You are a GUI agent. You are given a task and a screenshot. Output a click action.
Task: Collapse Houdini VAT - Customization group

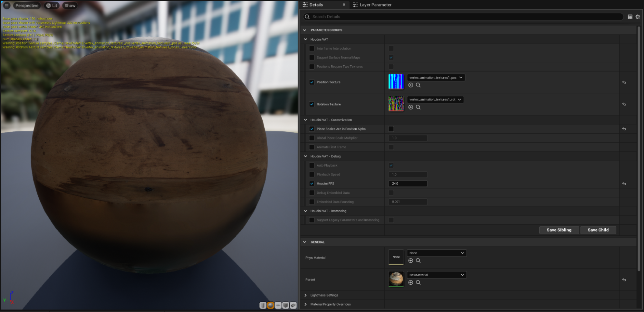(x=305, y=120)
